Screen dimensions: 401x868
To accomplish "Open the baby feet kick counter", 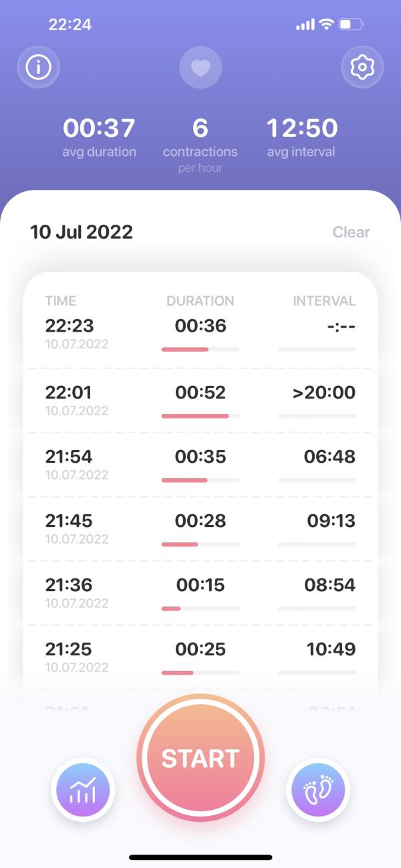I will point(318,790).
